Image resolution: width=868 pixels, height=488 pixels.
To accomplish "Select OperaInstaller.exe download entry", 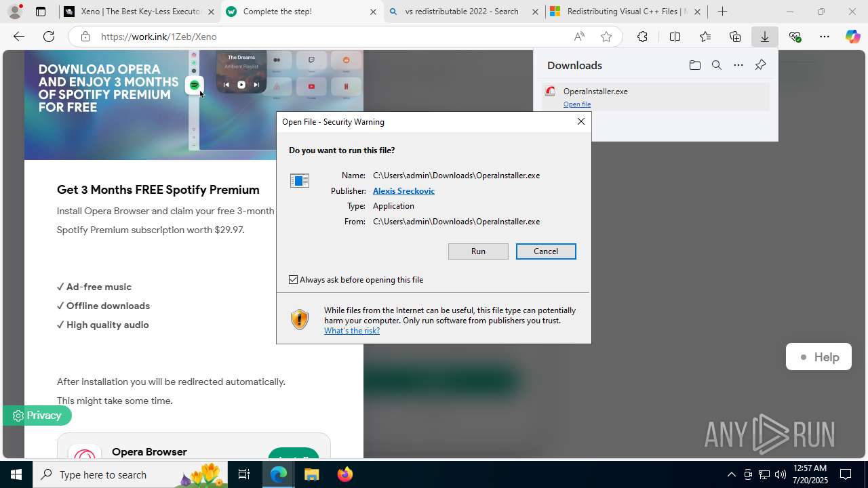I will (x=656, y=96).
